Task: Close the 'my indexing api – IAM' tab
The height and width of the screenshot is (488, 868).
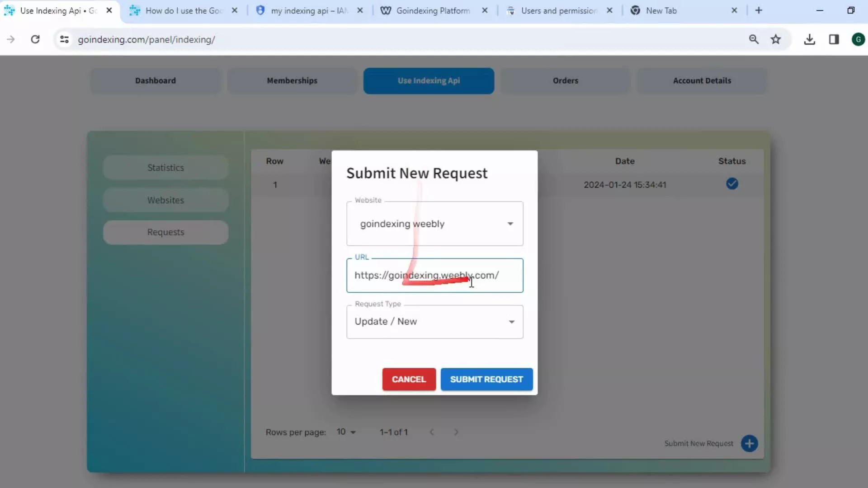Action: click(x=360, y=10)
